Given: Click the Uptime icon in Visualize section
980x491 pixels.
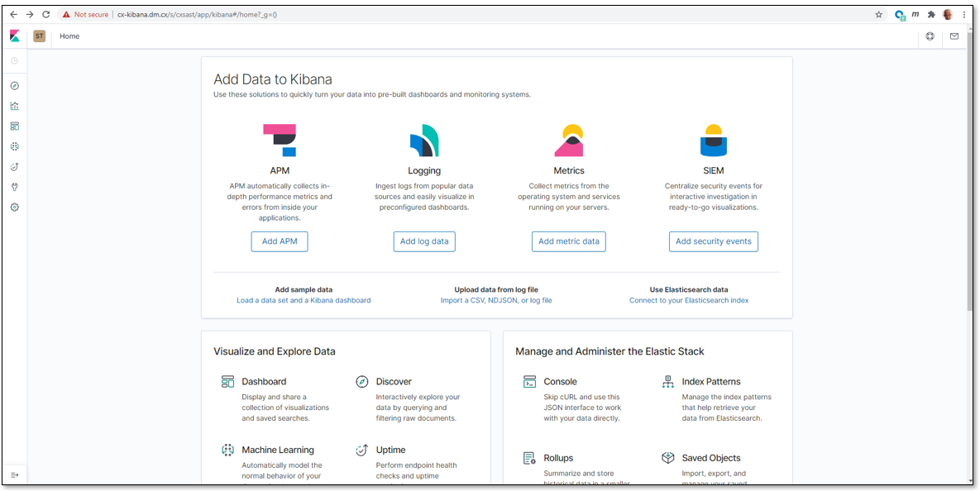Looking at the screenshot, I should click(x=362, y=450).
